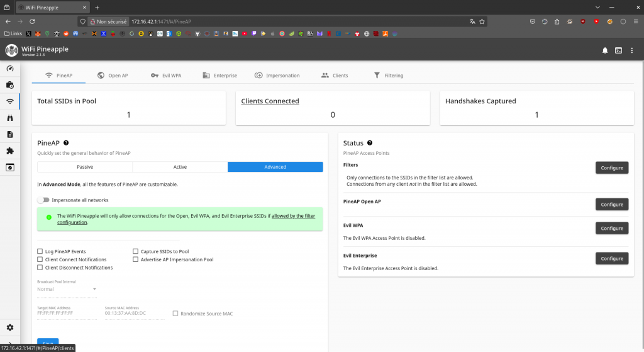Image resolution: width=644 pixels, height=352 pixels.
Task: Click PineAP help question mark icon
Action: coord(66,143)
